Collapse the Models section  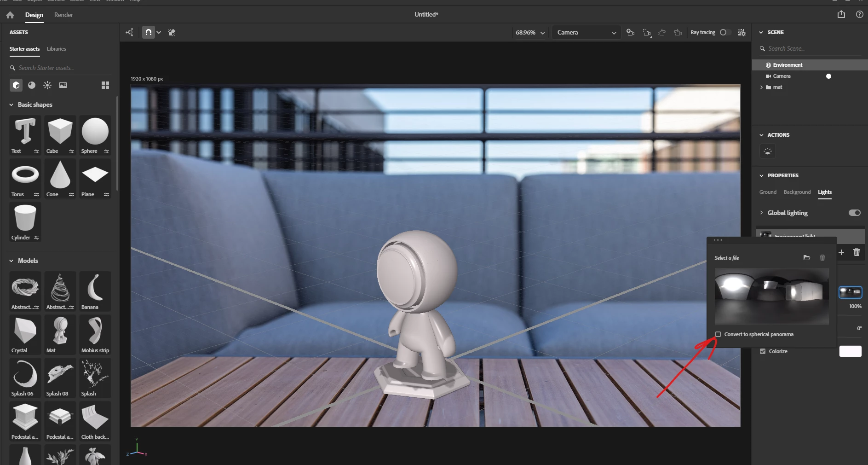[11, 261]
